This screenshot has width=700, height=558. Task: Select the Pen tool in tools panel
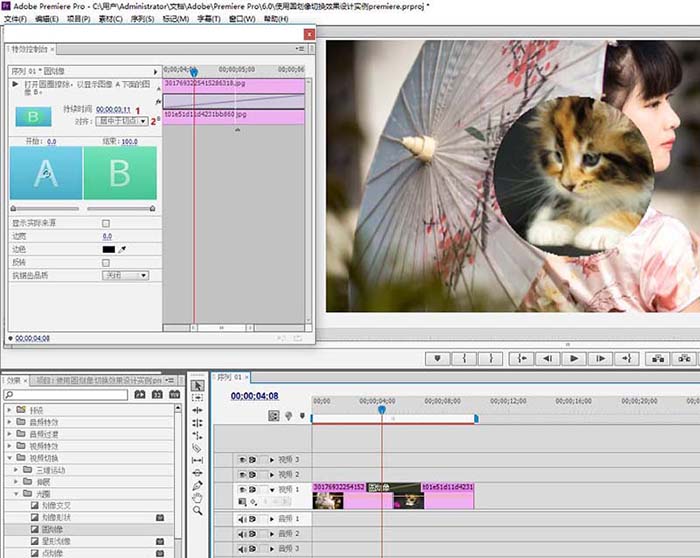point(197,485)
